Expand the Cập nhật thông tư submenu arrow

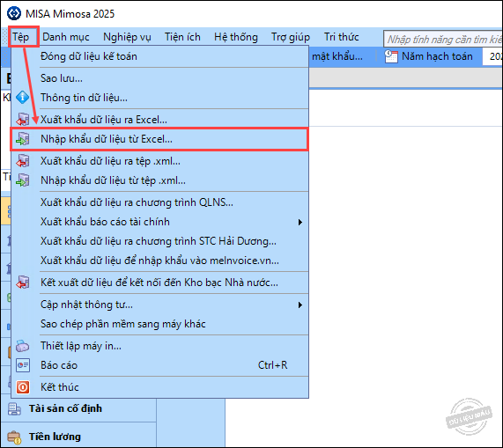tap(300, 305)
